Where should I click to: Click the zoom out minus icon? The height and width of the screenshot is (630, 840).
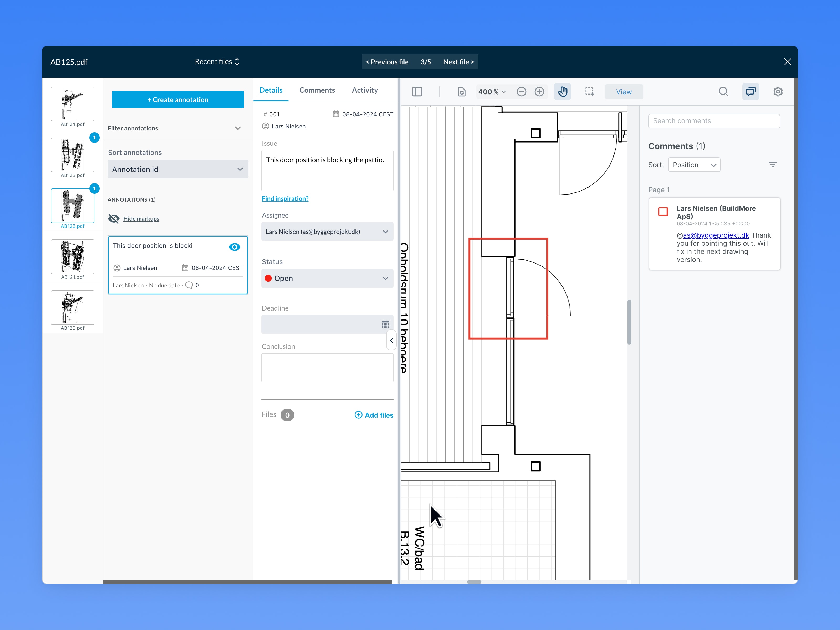click(x=521, y=92)
